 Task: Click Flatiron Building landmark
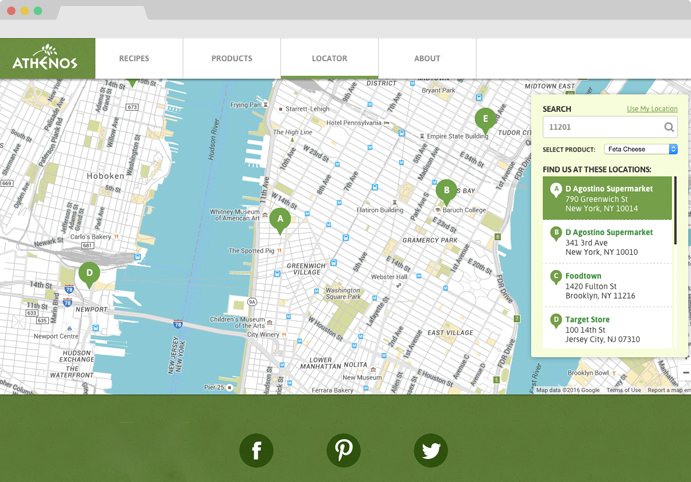coord(380,210)
